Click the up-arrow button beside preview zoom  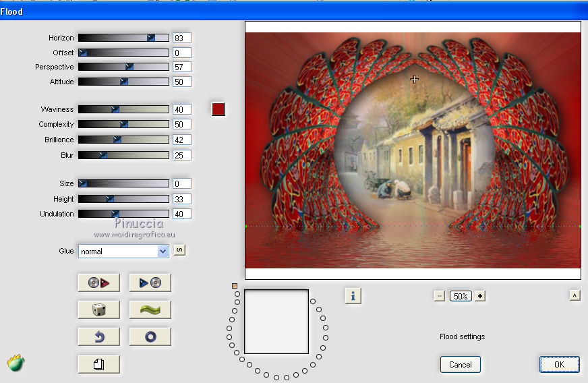(575, 295)
